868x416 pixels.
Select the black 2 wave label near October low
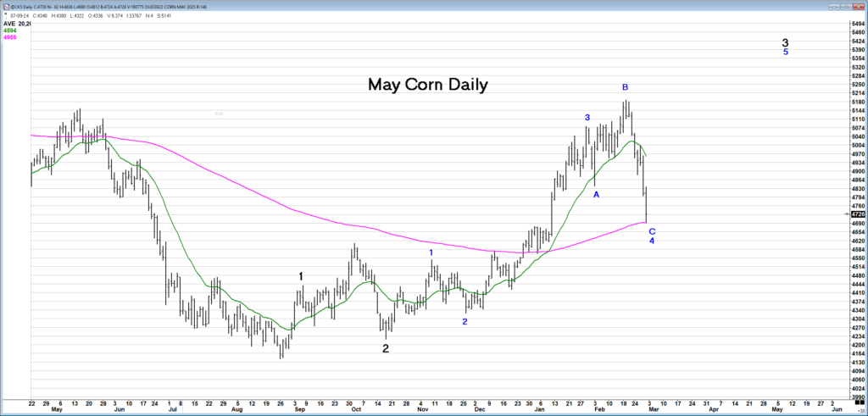click(386, 348)
